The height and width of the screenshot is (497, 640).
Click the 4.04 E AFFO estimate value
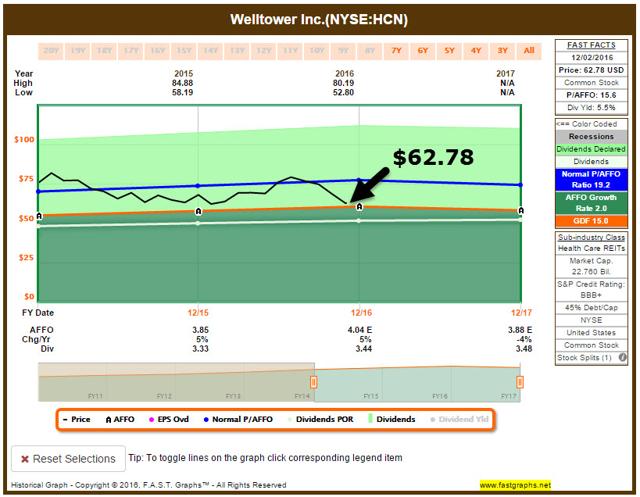click(x=360, y=330)
